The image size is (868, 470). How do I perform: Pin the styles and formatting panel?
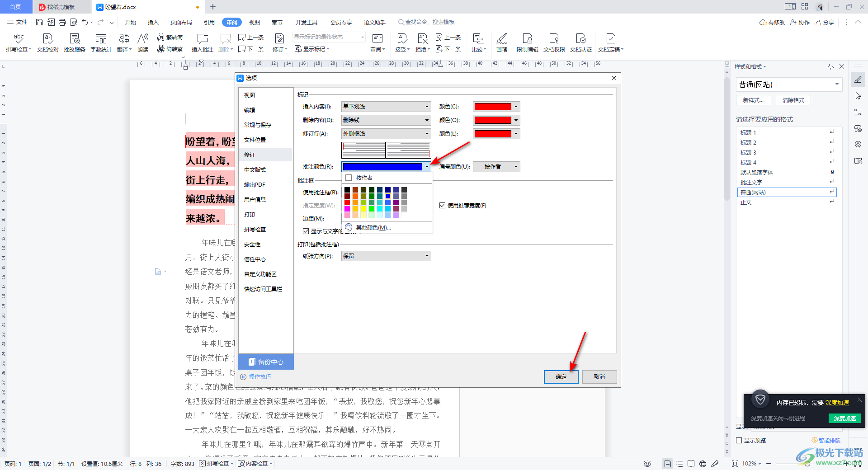pos(830,66)
